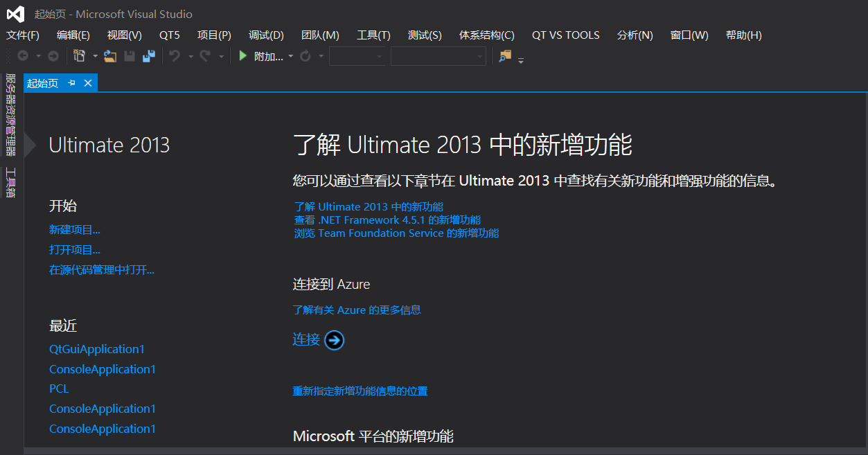Collapse the start page left panel triangle

(30, 145)
